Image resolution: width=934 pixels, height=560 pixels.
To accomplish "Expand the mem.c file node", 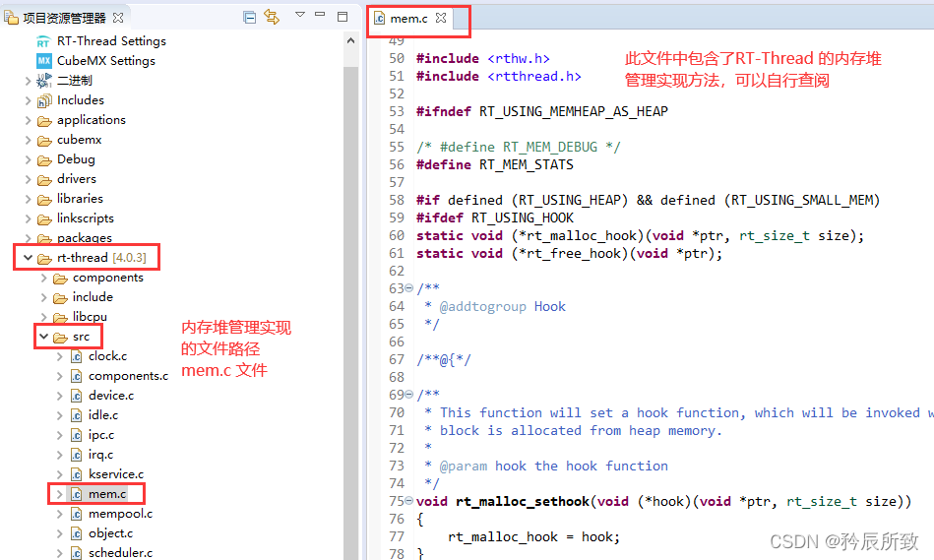I will 59,494.
